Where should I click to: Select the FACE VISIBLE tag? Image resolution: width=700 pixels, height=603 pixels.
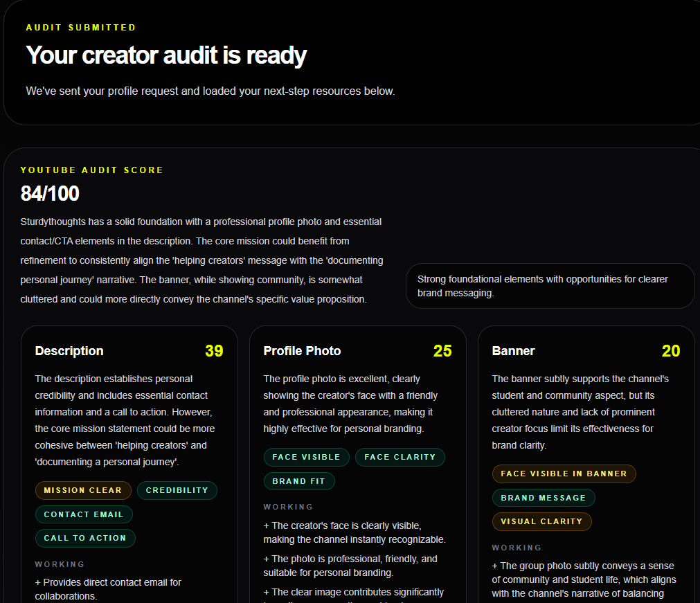point(306,457)
